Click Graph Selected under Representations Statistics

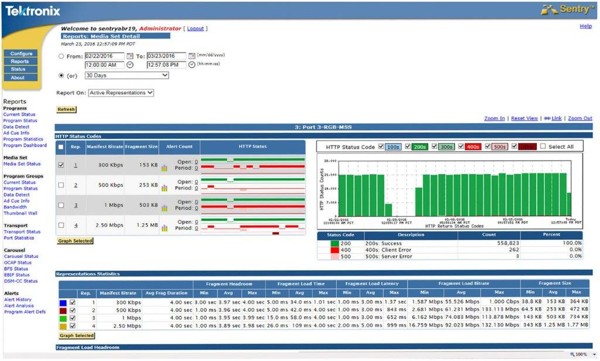[x=77, y=335]
